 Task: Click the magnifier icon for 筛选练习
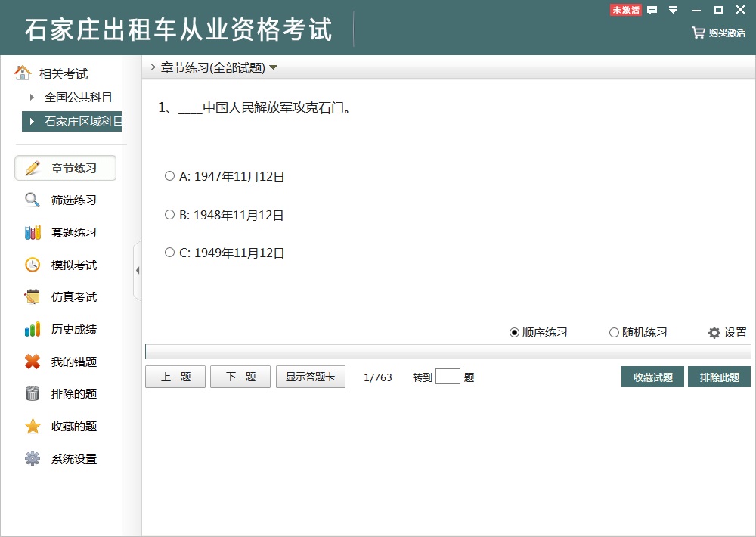33,200
